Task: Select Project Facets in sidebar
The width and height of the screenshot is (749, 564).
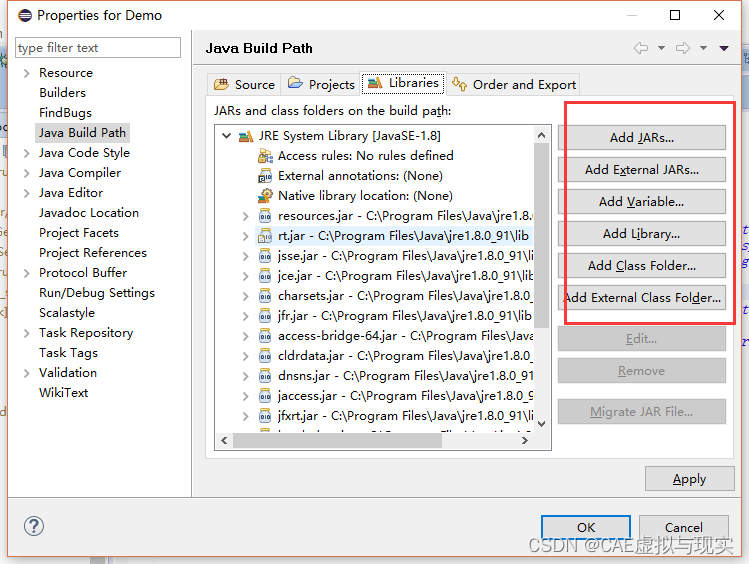Action: click(79, 233)
